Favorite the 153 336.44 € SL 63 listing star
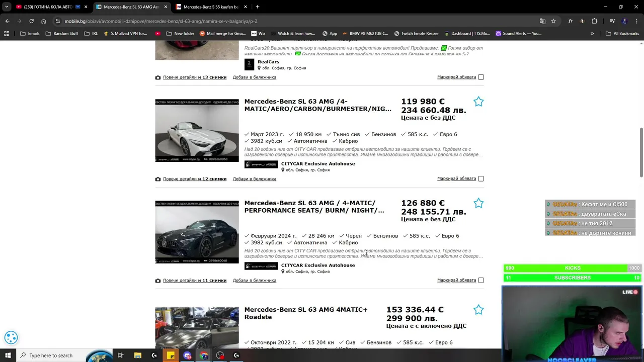Viewport: 644px width, 362px height. (478, 310)
